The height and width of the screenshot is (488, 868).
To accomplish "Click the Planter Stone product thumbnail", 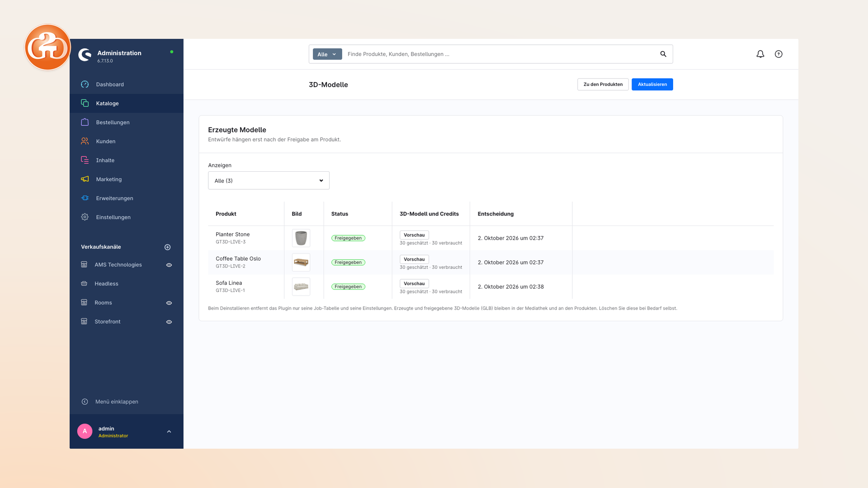I will click(301, 238).
